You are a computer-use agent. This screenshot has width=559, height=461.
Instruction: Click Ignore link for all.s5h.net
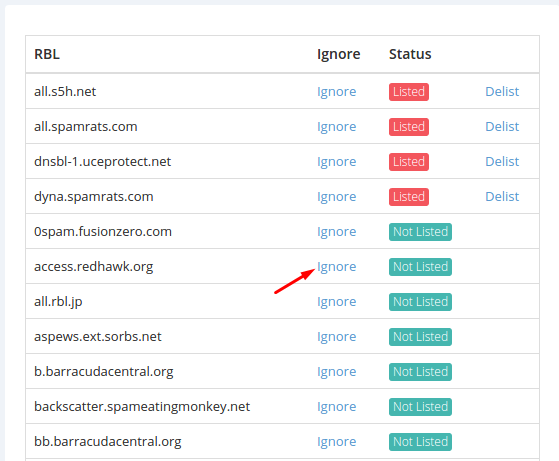[x=337, y=92]
